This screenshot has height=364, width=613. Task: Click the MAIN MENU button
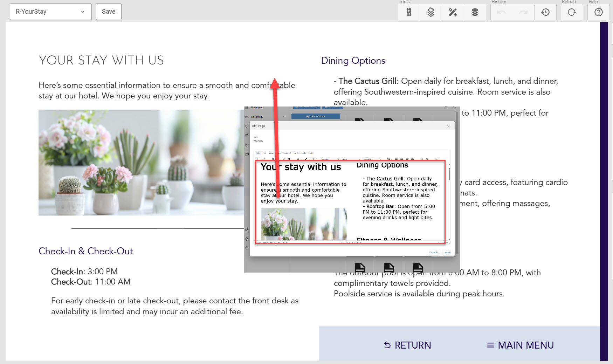click(520, 345)
